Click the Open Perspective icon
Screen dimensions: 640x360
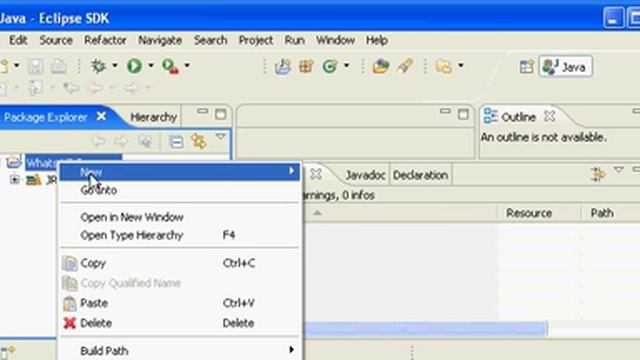click(527, 67)
